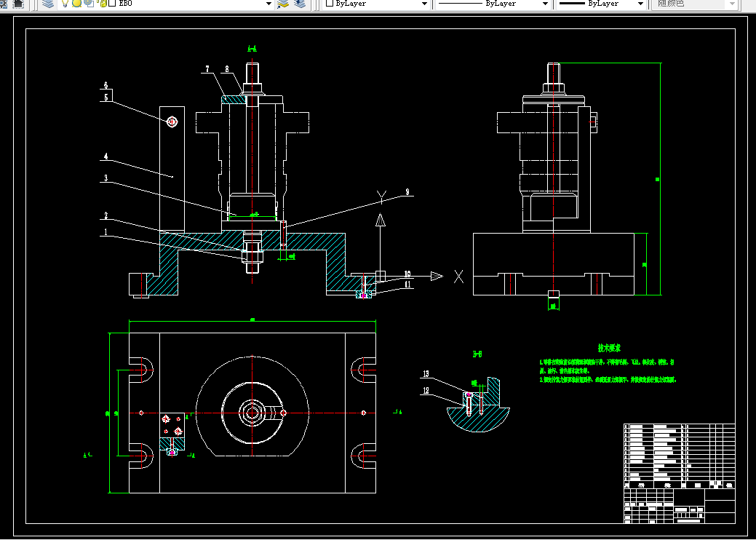Select the 技术要求 heading text

(x=610, y=348)
